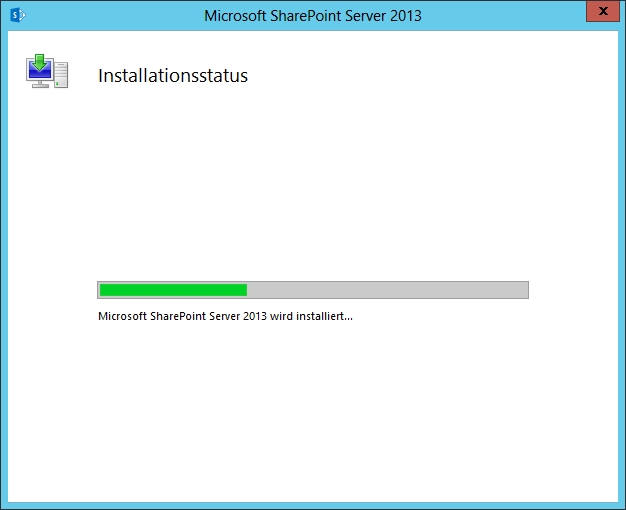Click the setup computer icon beside Installationsstatus
Screen dimensions: 626x510
pos(47,73)
